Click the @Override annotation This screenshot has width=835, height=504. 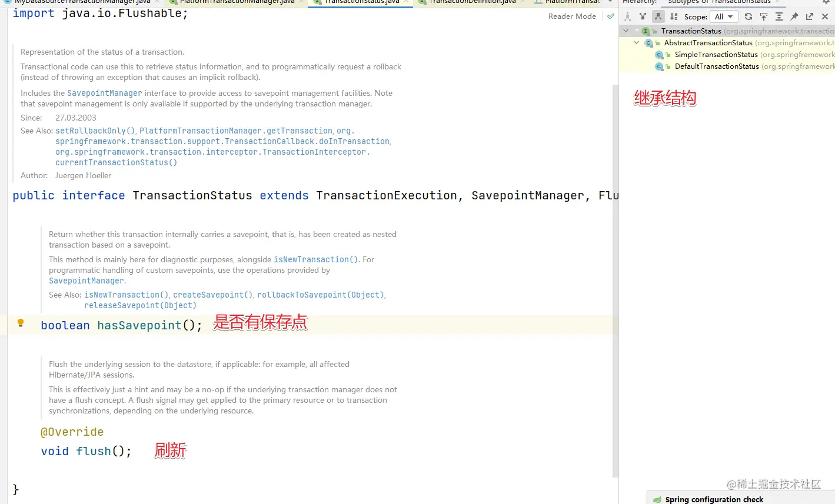click(x=72, y=432)
